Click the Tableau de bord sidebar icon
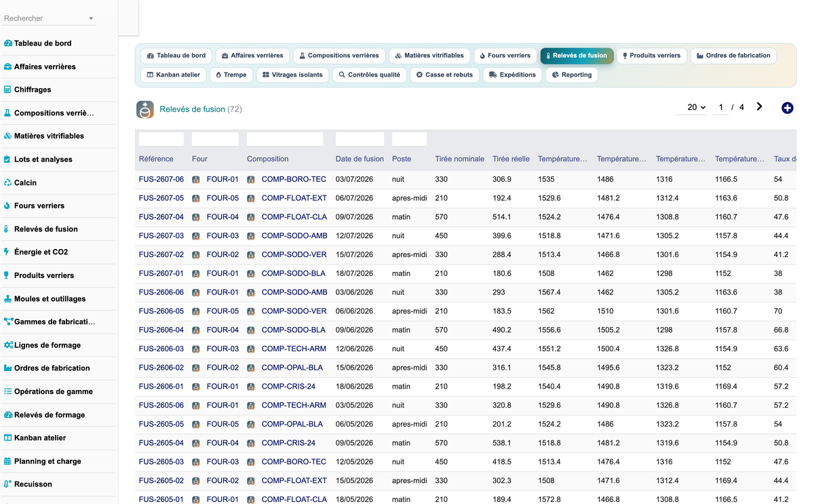Viewport: 814px width, 504px height. coord(8,43)
